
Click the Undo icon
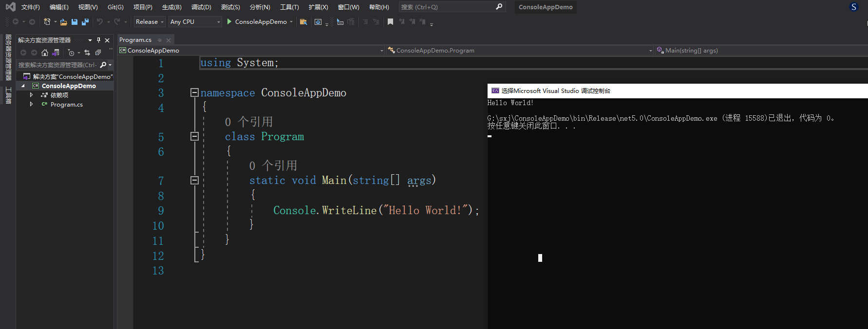[100, 22]
